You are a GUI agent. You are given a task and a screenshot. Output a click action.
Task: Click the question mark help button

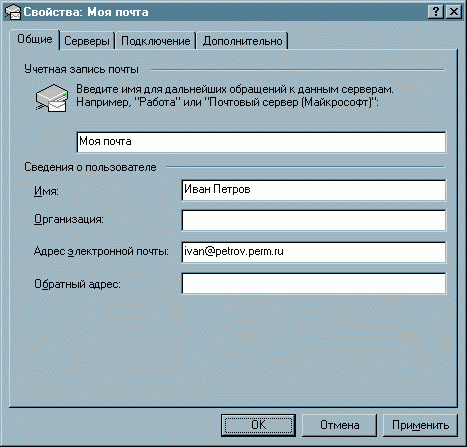click(x=436, y=12)
